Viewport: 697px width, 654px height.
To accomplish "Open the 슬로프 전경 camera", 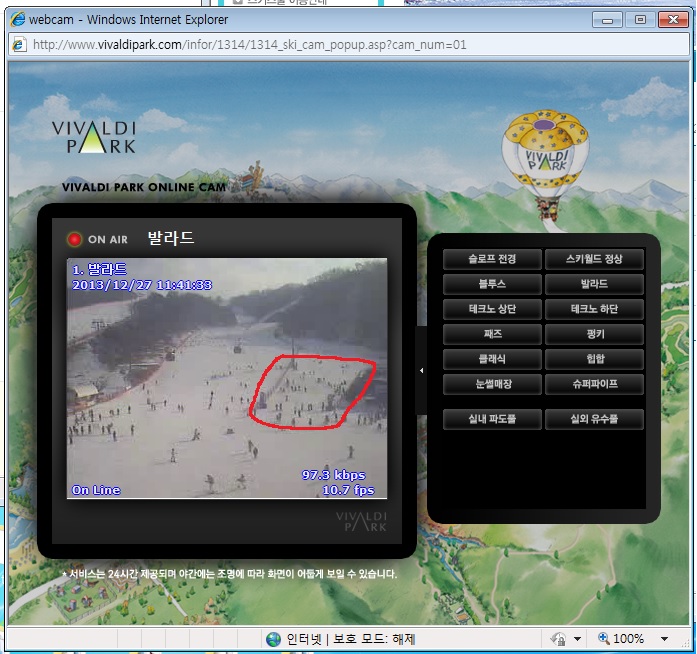I will [x=492, y=259].
